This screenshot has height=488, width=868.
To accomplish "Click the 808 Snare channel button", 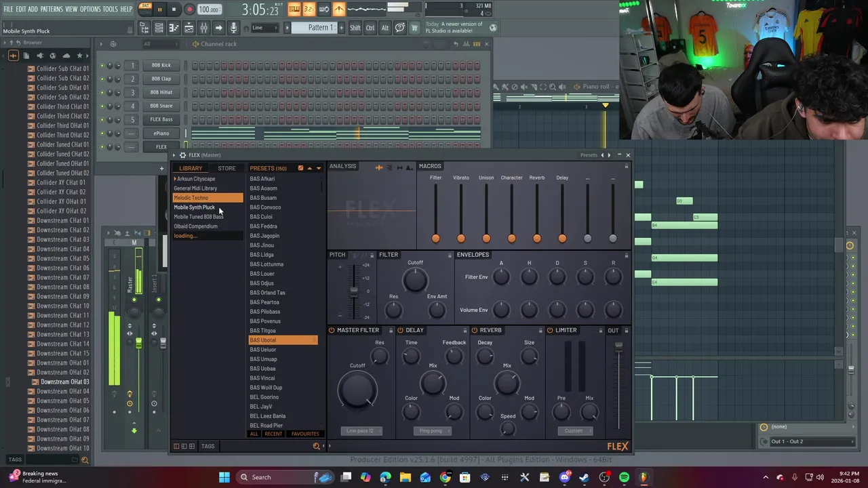I will coord(161,106).
